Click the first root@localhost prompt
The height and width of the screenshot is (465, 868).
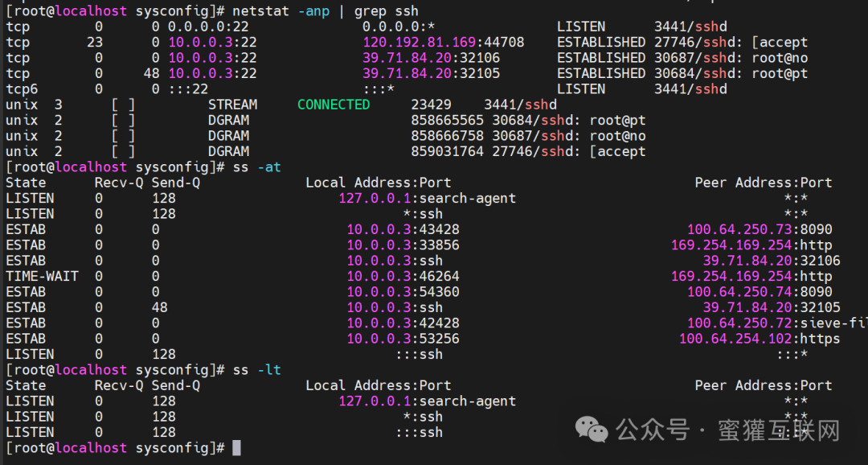[64, 10]
